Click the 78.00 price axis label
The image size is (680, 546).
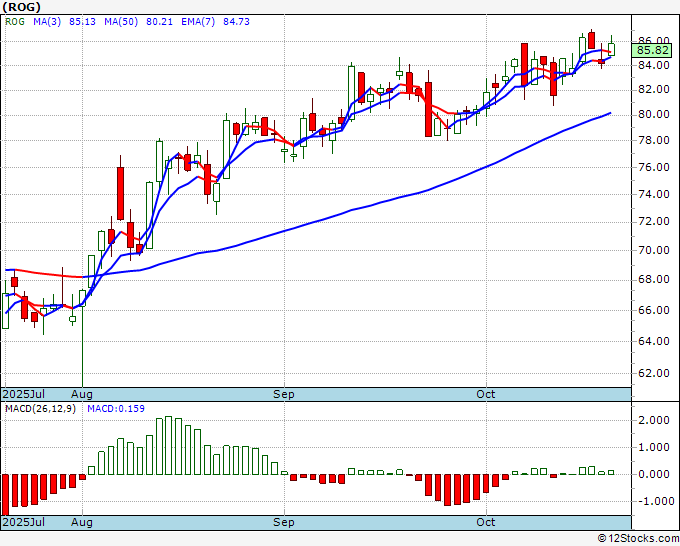pyautogui.click(x=653, y=141)
